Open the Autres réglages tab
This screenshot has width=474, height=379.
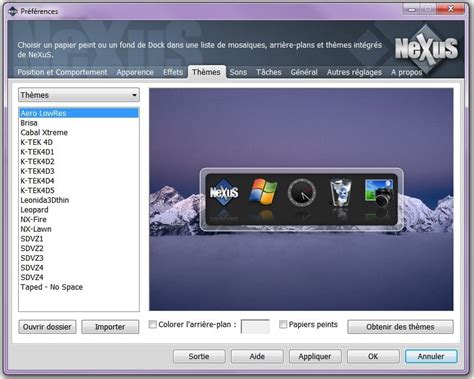(354, 72)
